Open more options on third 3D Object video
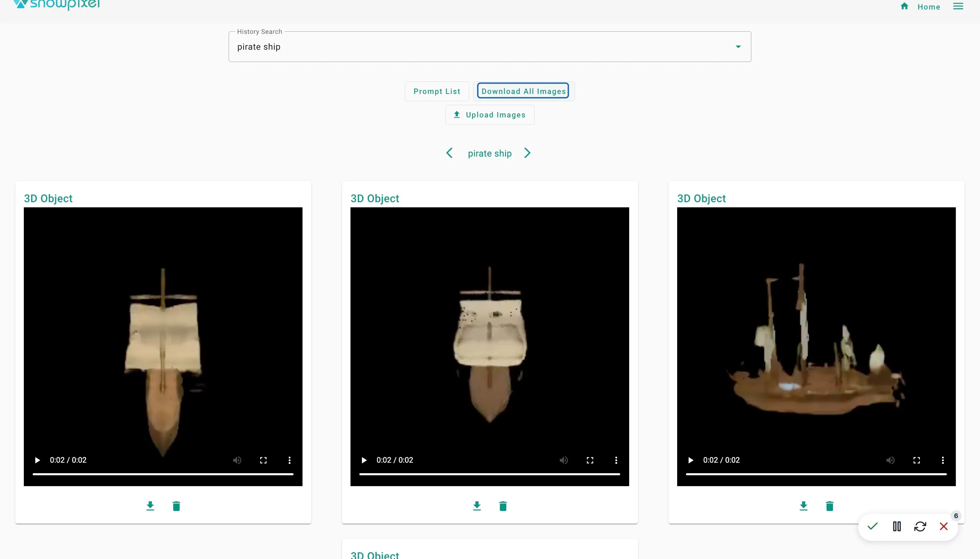The image size is (980, 559). coord(942,460)
